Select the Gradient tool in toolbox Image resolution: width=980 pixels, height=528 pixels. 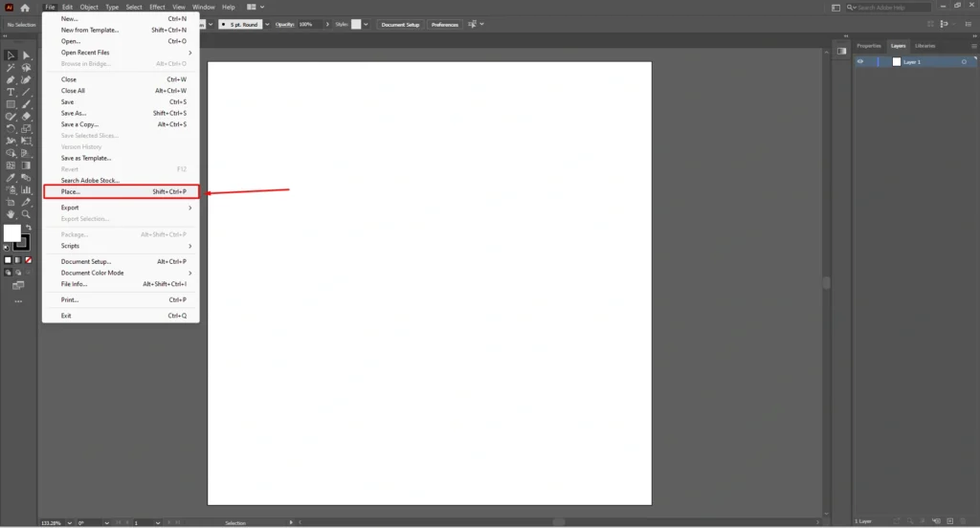[26, 165]
